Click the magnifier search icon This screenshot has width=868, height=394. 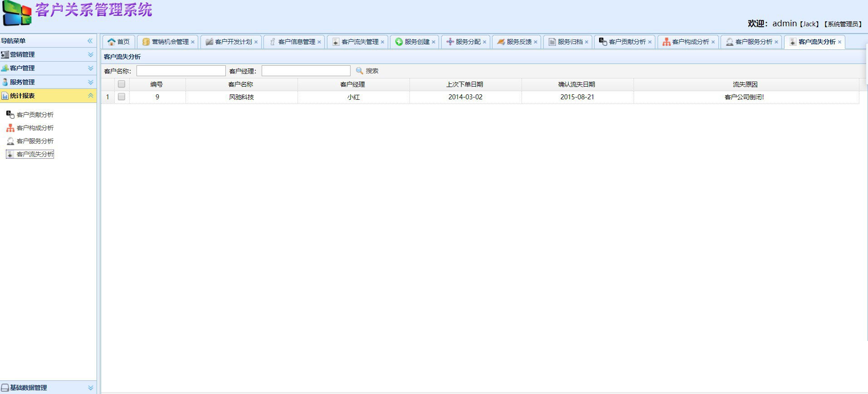point(359,71)
